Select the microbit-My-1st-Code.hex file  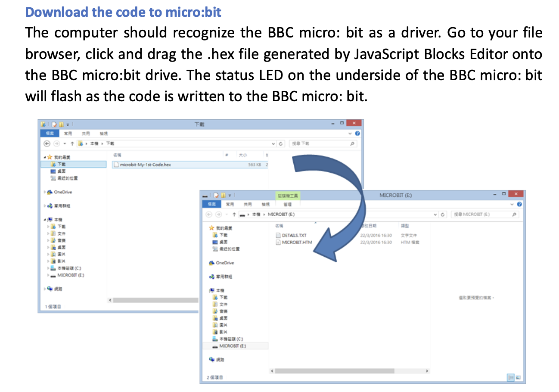pos(145,165)
